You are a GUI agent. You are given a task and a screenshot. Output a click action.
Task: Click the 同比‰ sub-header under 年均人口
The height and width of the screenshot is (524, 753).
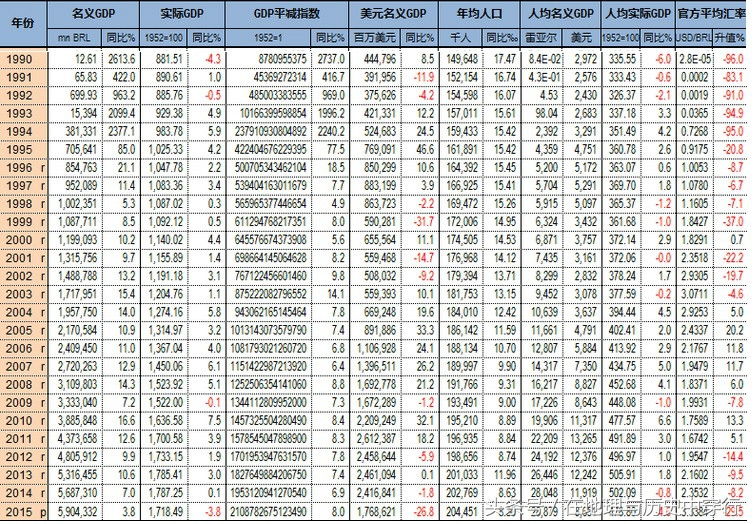(x=501, y=38)
